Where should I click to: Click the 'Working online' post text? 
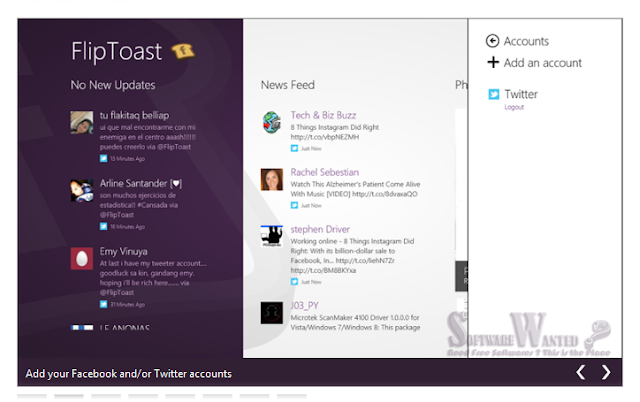pyautogui.click(x=352, y=255)
